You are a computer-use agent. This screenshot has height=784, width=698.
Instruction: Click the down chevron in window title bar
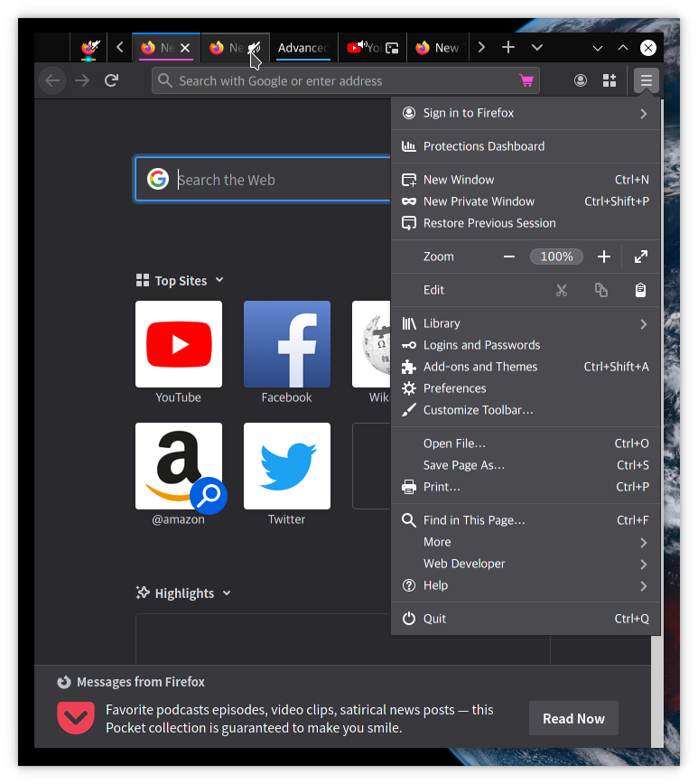point(598,48)
